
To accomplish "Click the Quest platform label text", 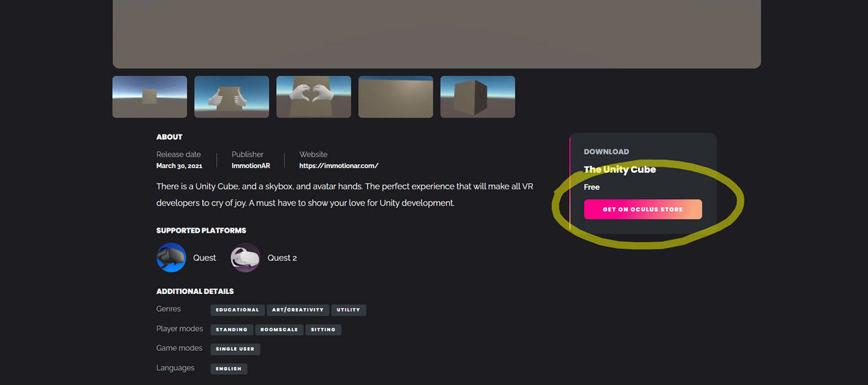I will pyautogui.click(x=204, y=258).
